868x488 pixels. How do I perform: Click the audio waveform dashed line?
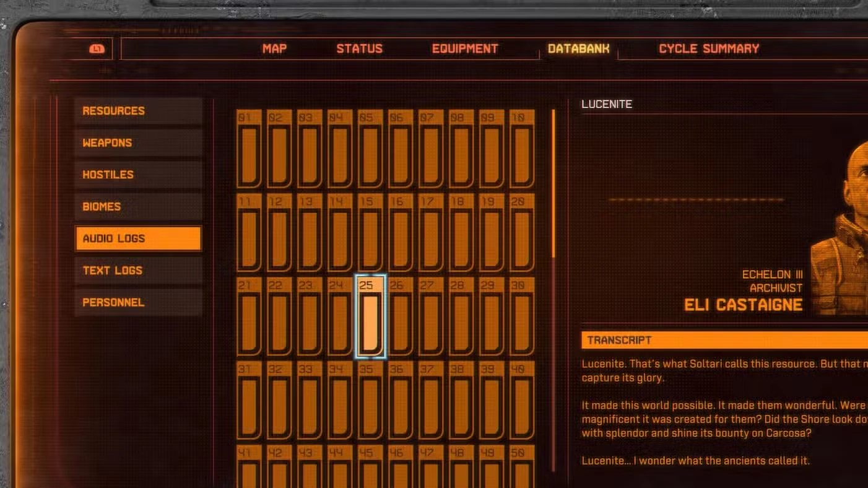tap(697, 199)
